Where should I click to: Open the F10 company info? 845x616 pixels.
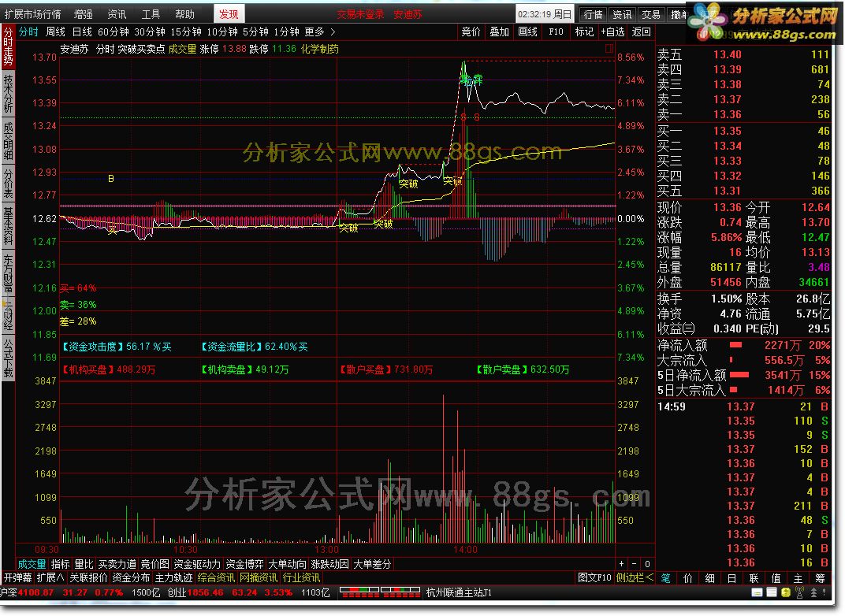(556, 32)
